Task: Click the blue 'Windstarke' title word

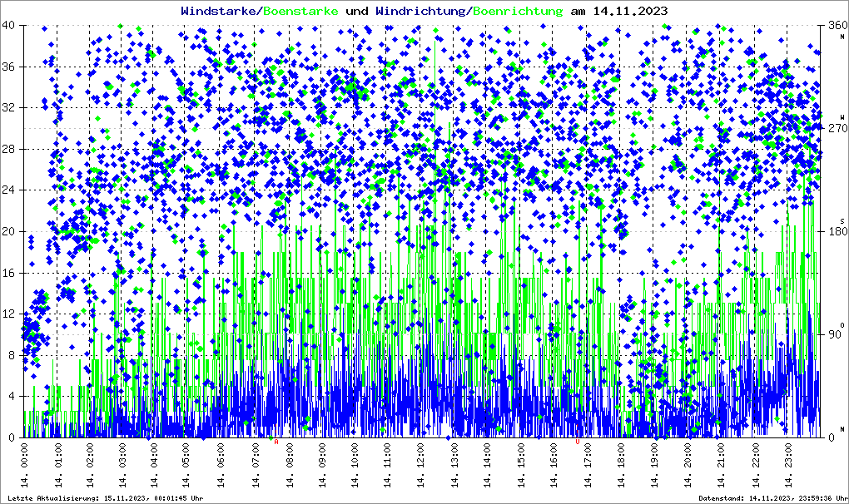Action: 217,11
